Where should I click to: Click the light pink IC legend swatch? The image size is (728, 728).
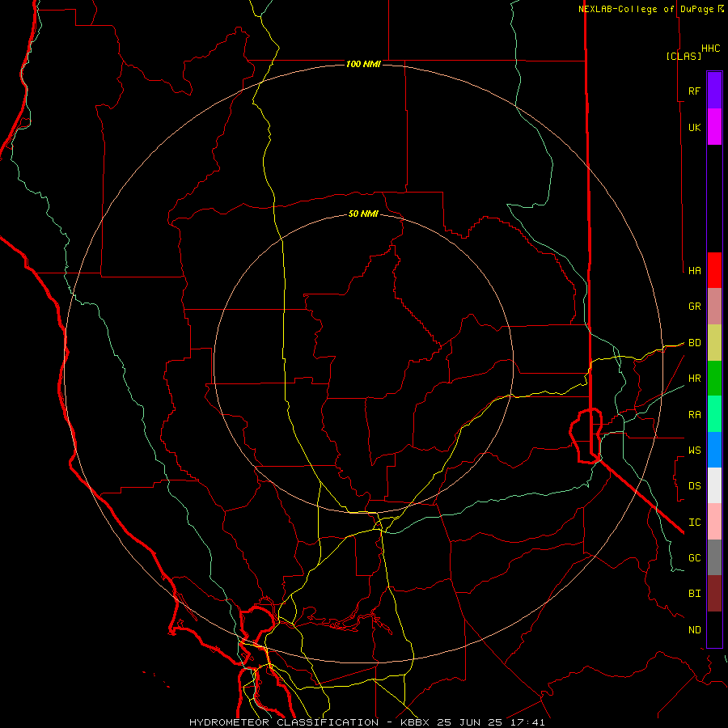[714, 522]
